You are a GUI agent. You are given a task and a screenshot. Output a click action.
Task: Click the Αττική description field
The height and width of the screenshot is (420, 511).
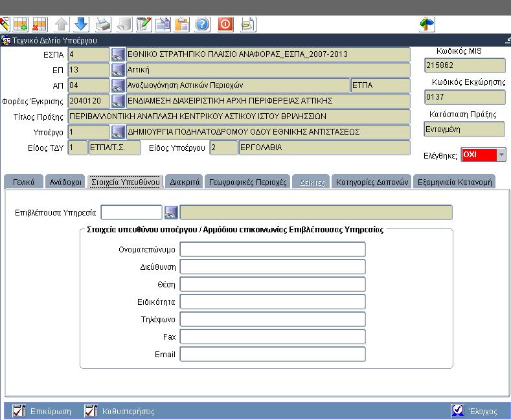pyautogui.click(x=268, y=70)
